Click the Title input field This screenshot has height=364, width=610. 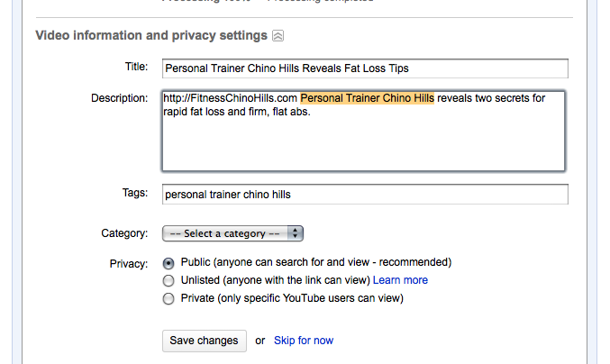(364, 68)
